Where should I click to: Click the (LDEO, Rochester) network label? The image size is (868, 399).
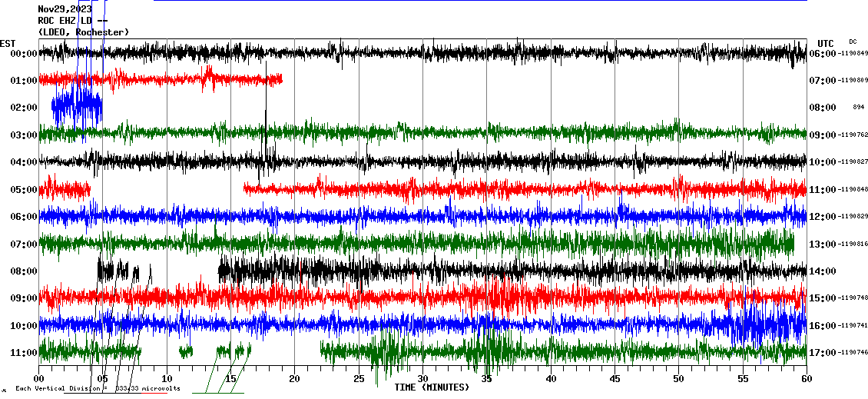(x=83, y=32)
